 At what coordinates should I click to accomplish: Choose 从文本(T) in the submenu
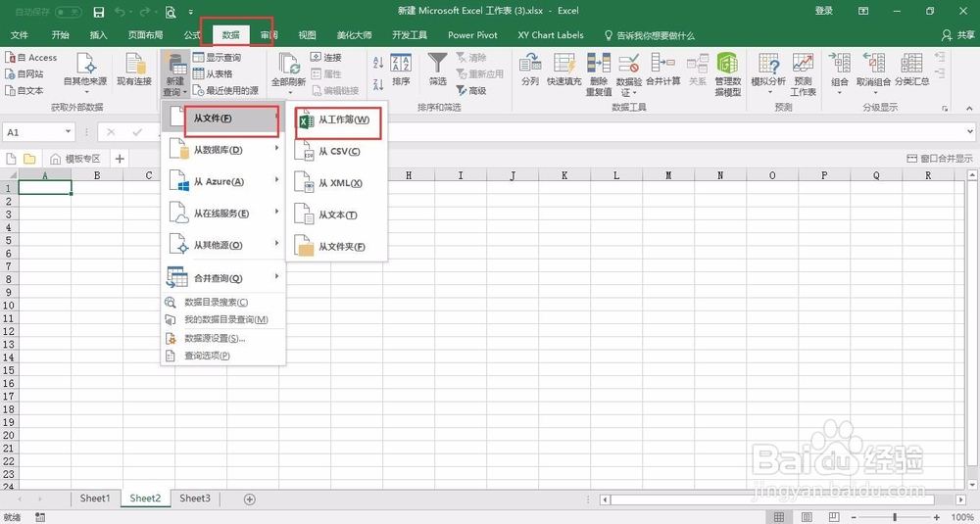pyautogui.click(x=337, y=214)
